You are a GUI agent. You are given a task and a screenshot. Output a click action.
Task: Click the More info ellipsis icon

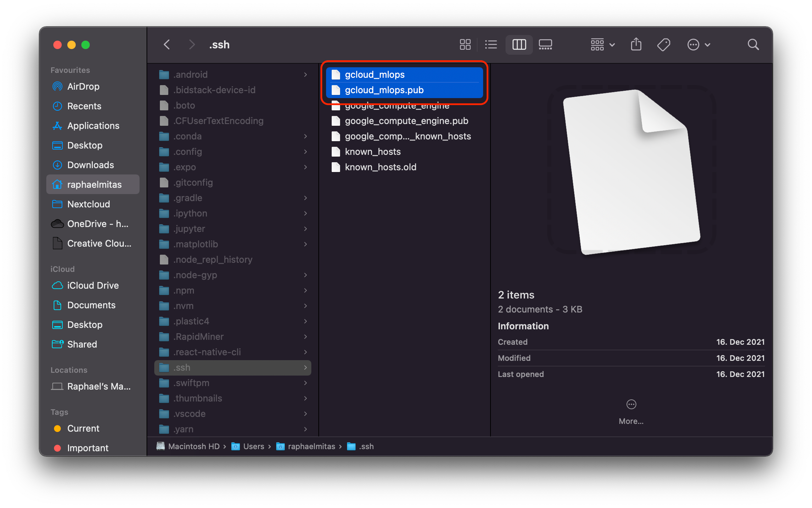[631, 404]
